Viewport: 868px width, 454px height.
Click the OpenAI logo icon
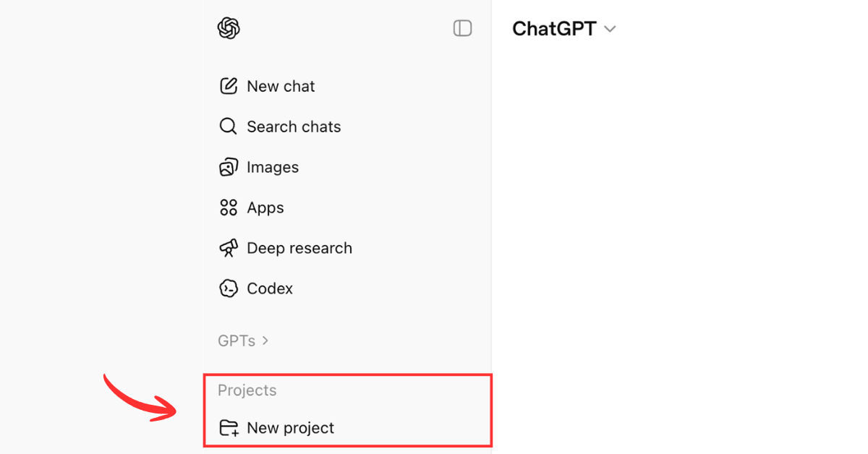[229, 27]
